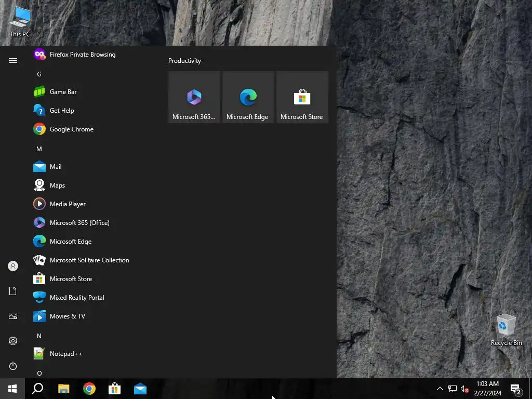532x399 pixels.
Task: Open Chrome from the taskbar
Action: [x=89, y=389]
